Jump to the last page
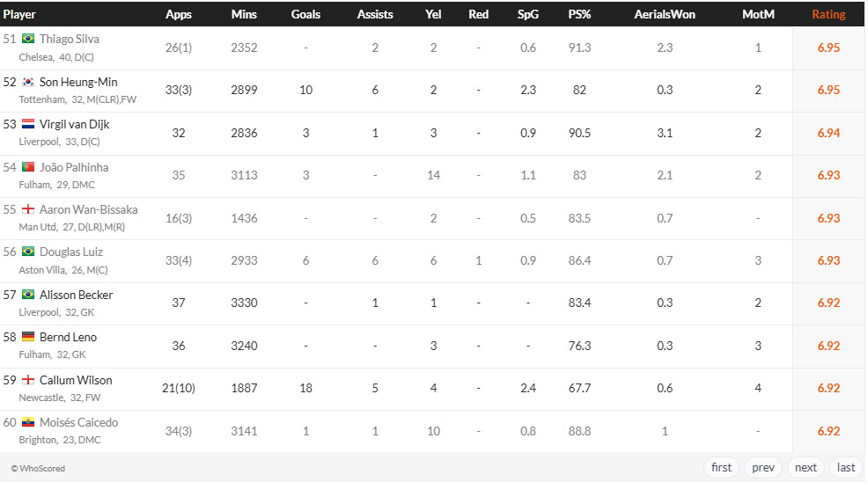Screen dimensions: 868x482 pyautogui.click(x=846, y=467)
